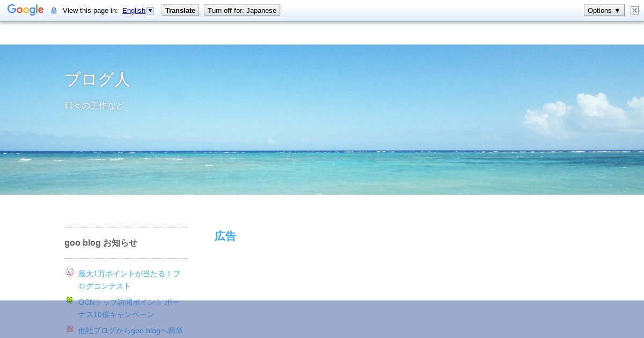Open 最大1万ポイントが当たる blog contest link
Screen dimensions: 644x338
point(129,280)
